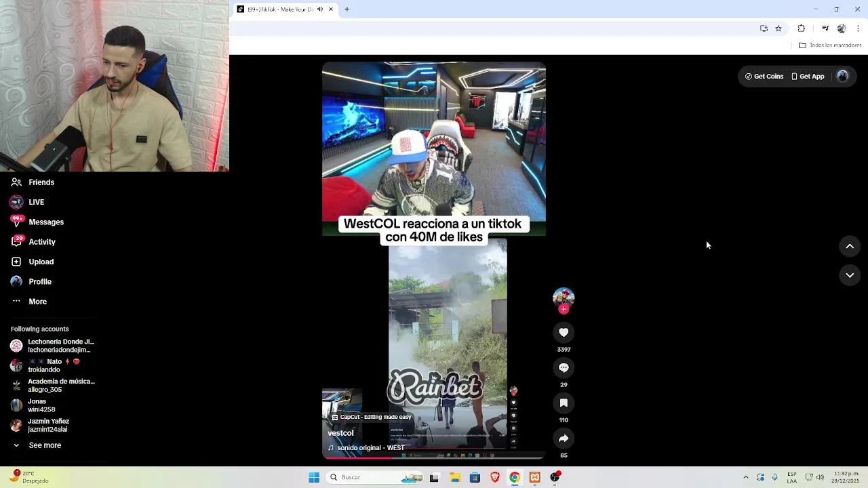Close the TikTok browser tab

click(x=331, y=9)
